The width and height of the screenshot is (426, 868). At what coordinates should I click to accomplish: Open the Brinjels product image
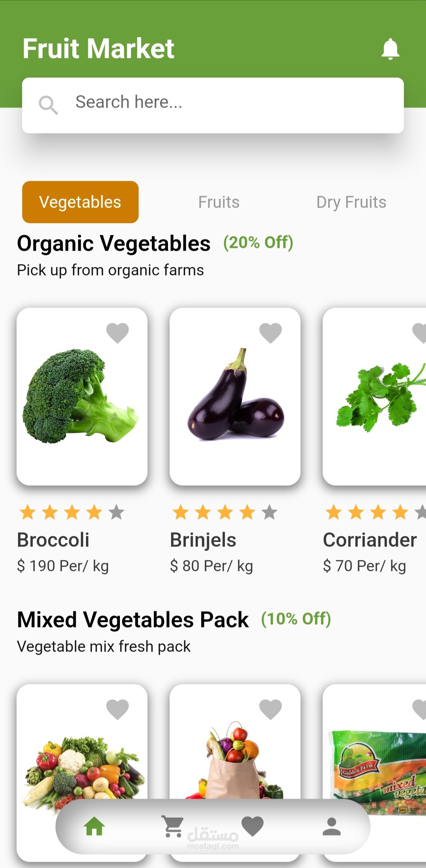(235, 397)
